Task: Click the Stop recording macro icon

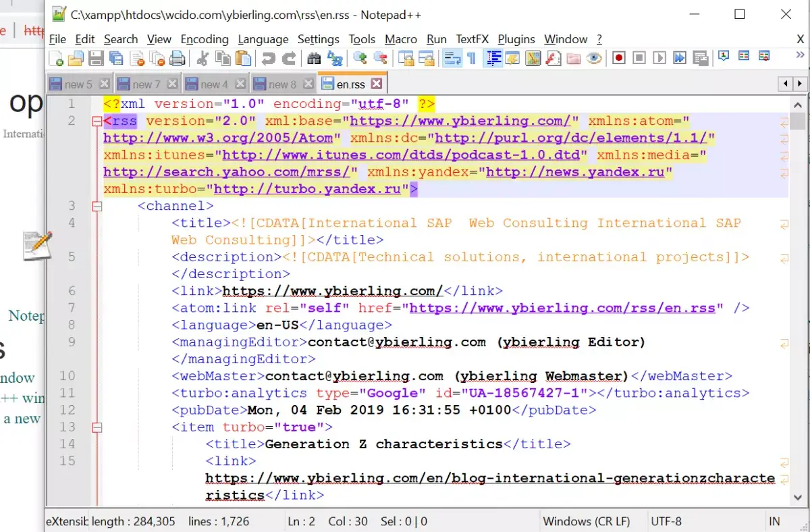Action: 639,59
